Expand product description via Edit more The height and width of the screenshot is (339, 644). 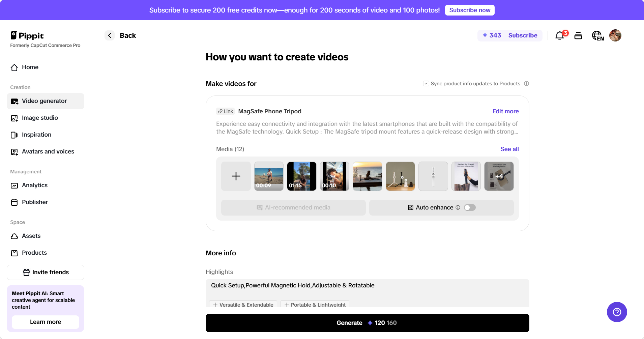[x=505, y=111]
